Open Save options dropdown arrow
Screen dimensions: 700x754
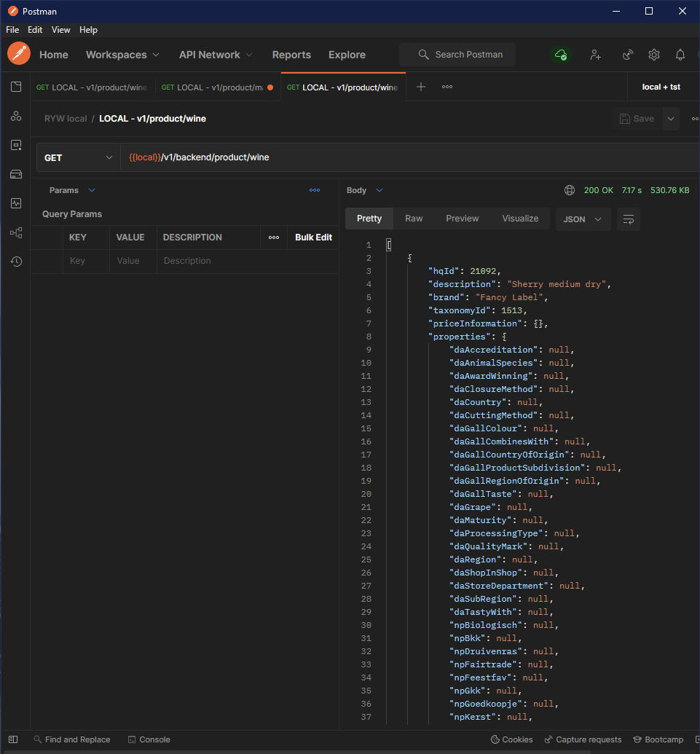click(671, 119)
